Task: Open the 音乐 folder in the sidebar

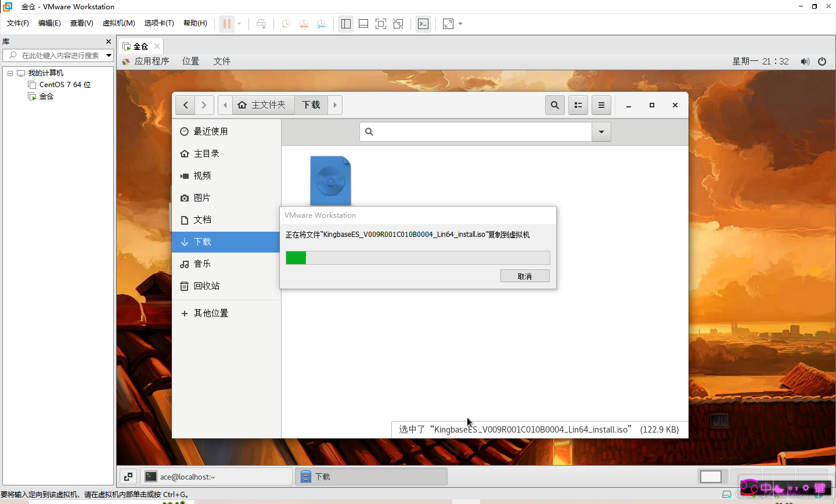Action: click(226, 264)
